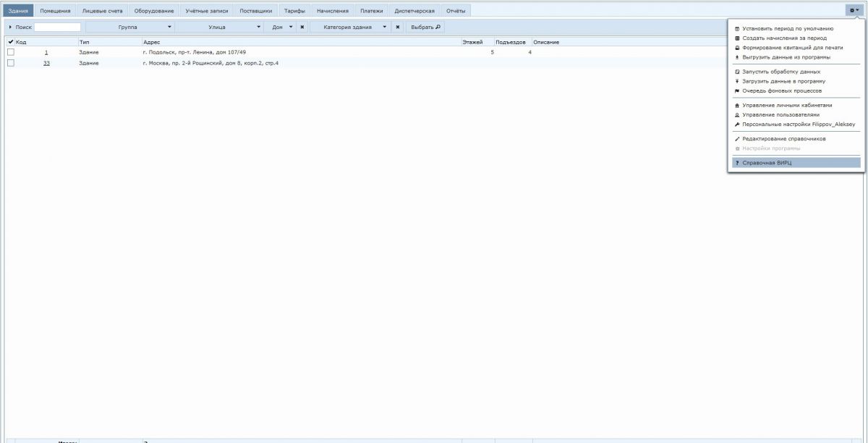Expand the Поиск search panel arrow

coord(10,27)
